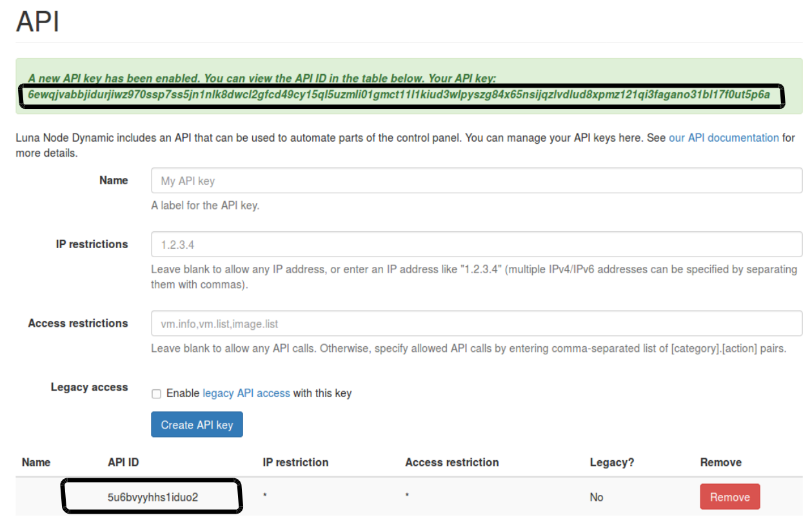
Task: Click the "No" value under Legacy?
Action: [x=597, y=497]
